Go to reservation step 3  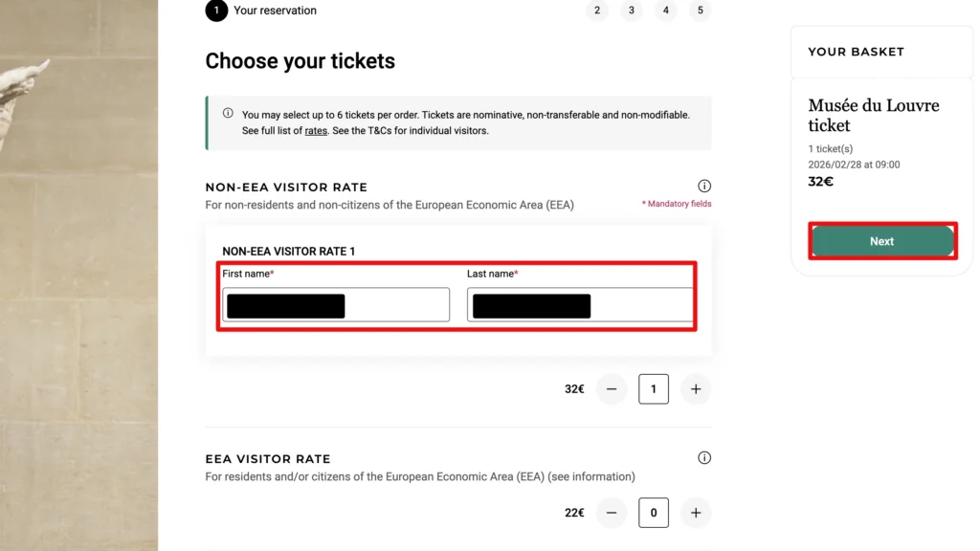click(x=632, y=11)
